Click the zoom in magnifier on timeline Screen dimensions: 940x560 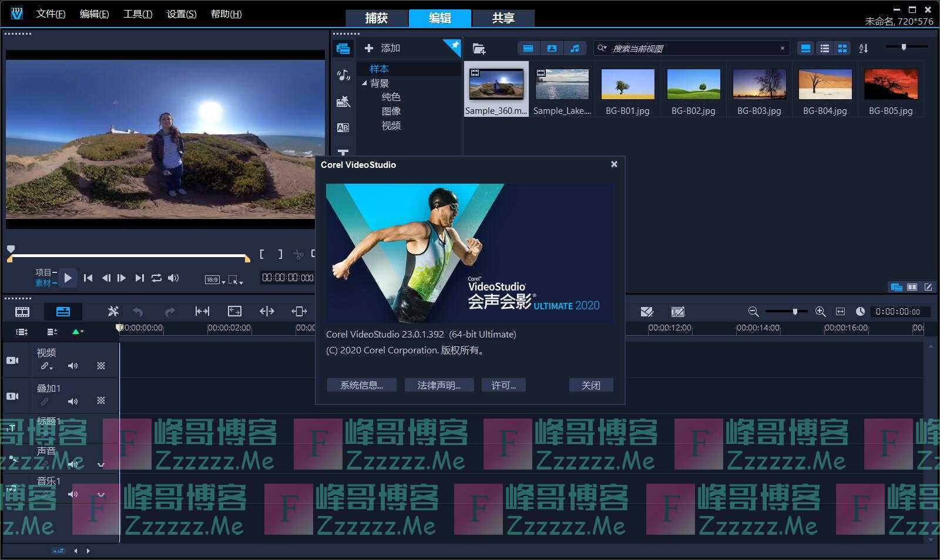point(821,312)
